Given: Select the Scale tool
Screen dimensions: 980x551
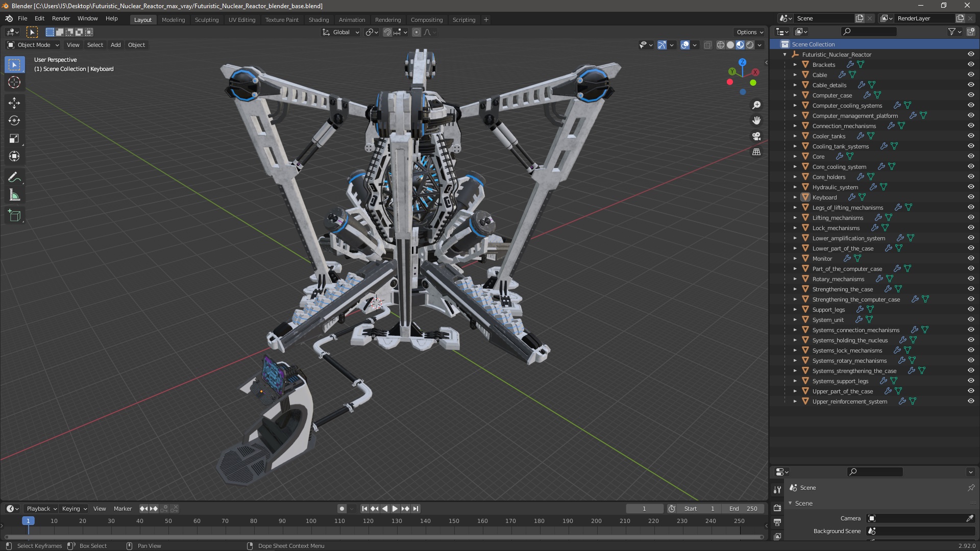Looking at the screenshot, I should tap(14, 139).
